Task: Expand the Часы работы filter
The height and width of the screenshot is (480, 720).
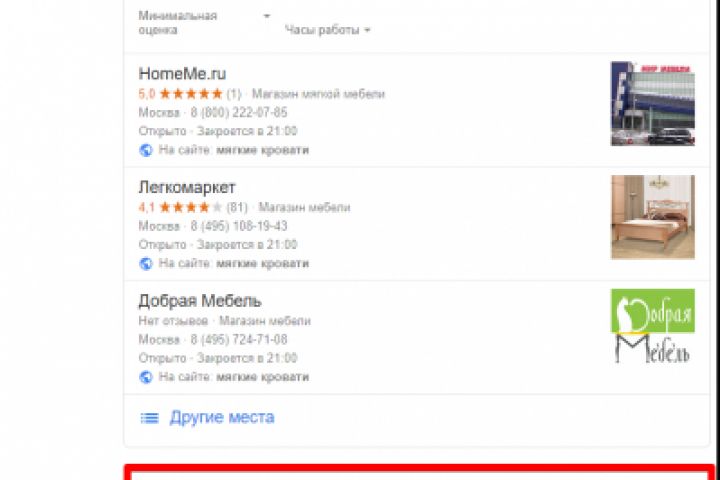Action: coord(327,30)
